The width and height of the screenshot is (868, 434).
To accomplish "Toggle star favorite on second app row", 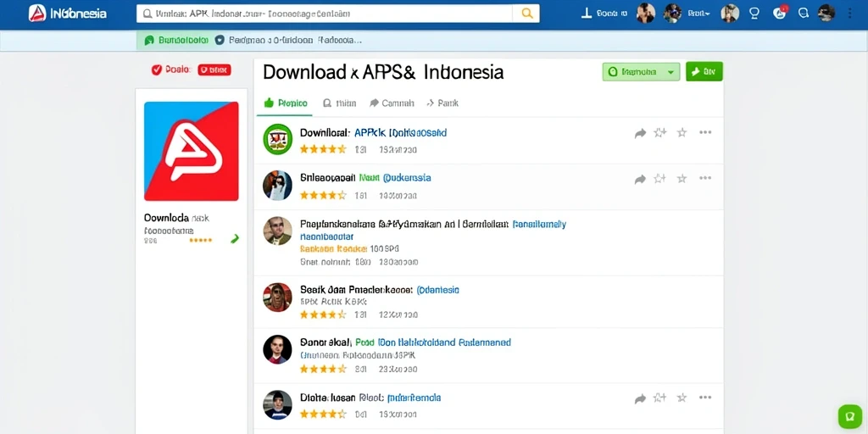I will pos(682,178).
